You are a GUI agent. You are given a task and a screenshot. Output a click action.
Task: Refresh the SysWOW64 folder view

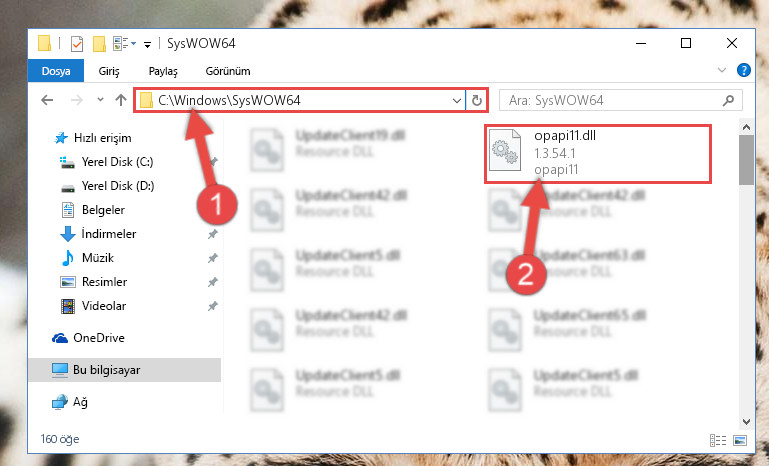pos(476,101)
